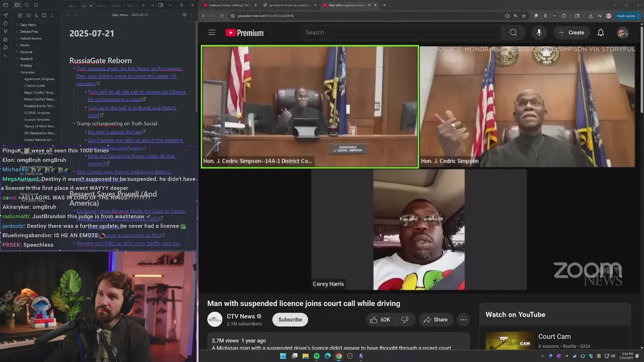This screenshot has width=644, height=362.
Task: Open the Court Cam thumbnail
Action: tap(510, 340)
